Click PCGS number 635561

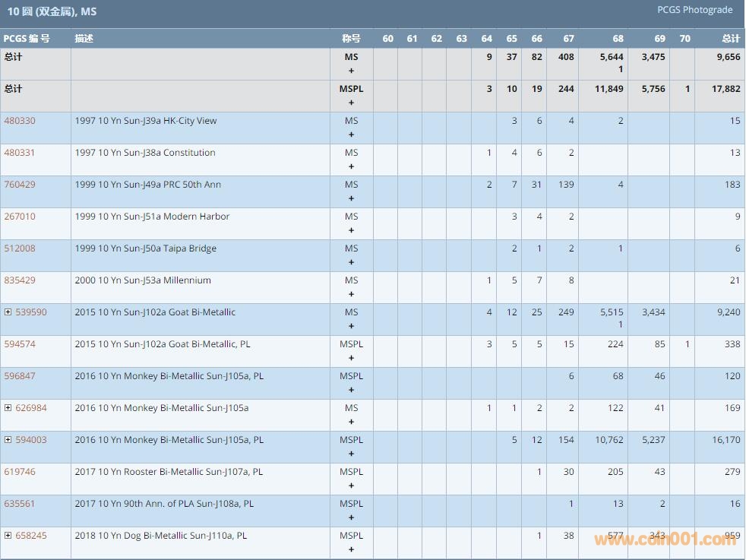tap(20, 504)
